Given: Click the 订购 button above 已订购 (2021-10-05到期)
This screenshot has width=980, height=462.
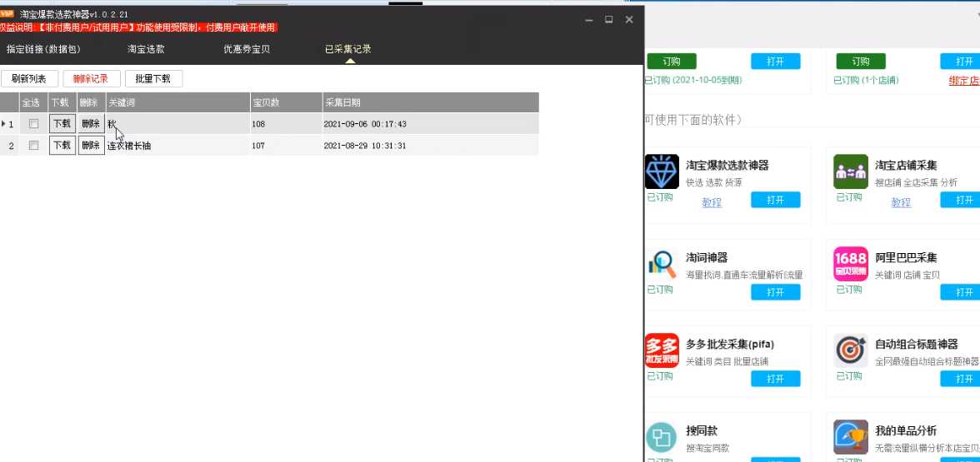Looking at the screenshot, I should (x=672, y=62).
